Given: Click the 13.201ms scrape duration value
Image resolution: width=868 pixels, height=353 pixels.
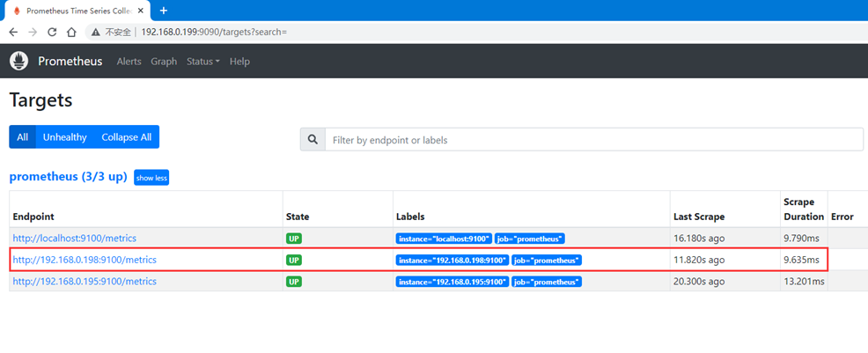Looking at the screenshot, I should click(x=805, y=281).
